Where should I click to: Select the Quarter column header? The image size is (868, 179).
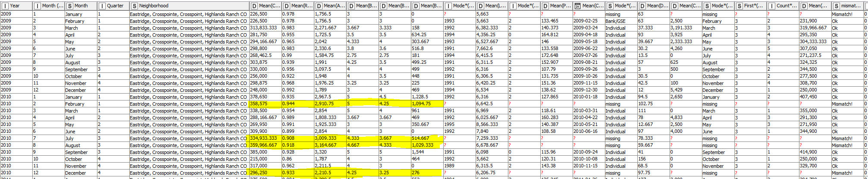click(x=113, y=6)
